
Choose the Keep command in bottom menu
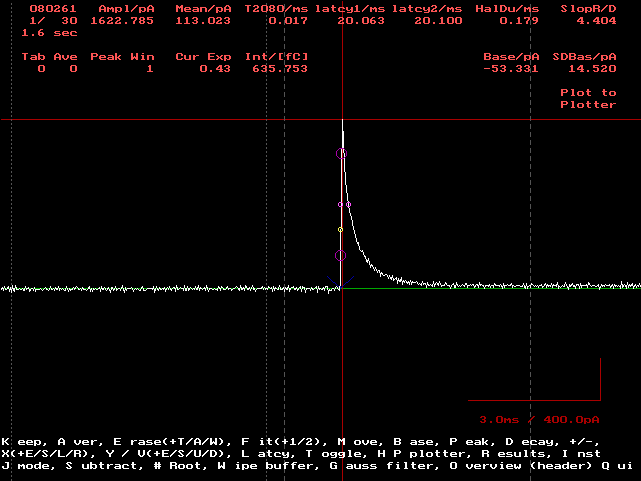pyautogui.click(x=19, y=441)
